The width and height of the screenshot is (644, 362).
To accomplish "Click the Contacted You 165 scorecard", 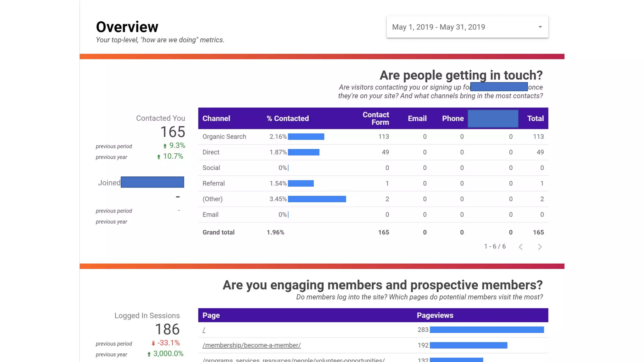I will point(172,132).
